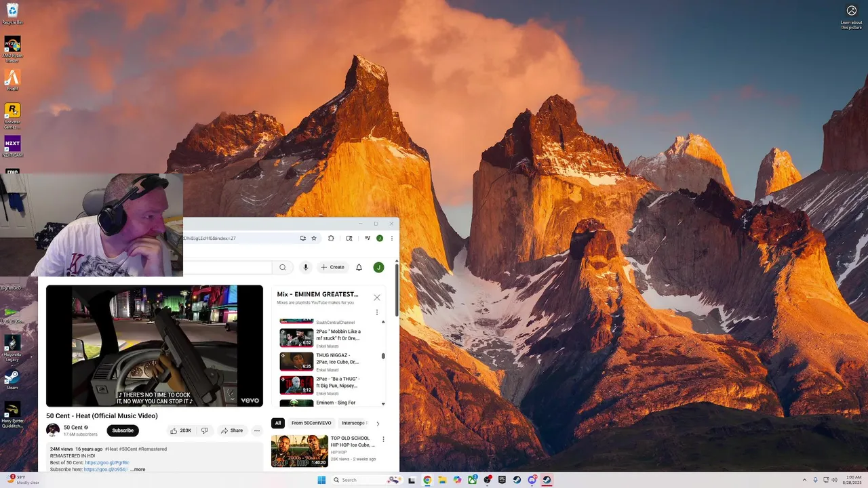Screen dimensions: 868x488
Task: Open options for TOP OLD SCHOOL HIP HOP video
Action: 383,439
